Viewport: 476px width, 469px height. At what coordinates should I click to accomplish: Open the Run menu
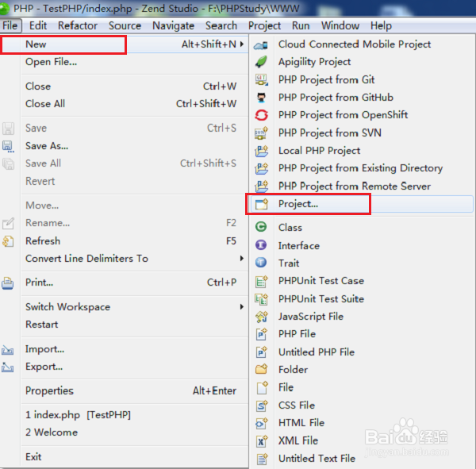click(301, 25)
